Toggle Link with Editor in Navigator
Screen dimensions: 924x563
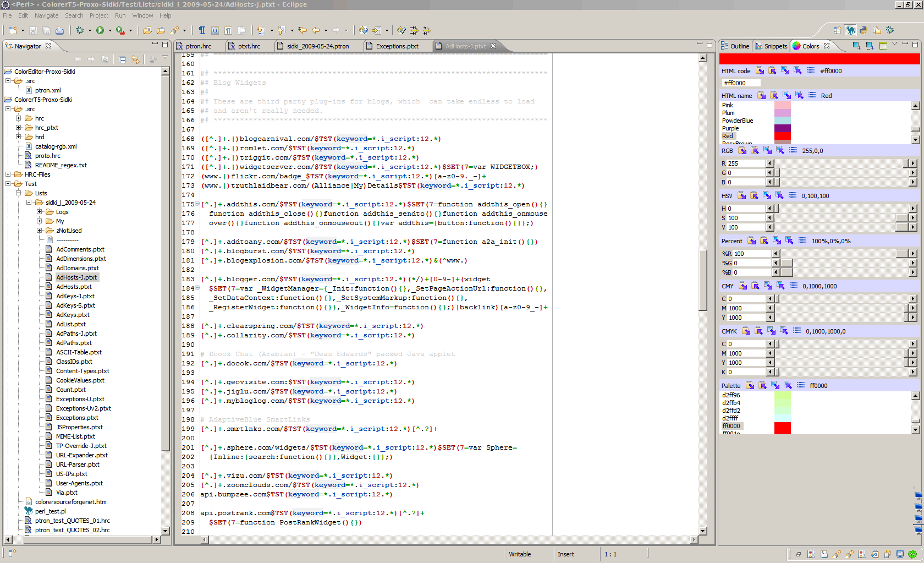(135, 59)
